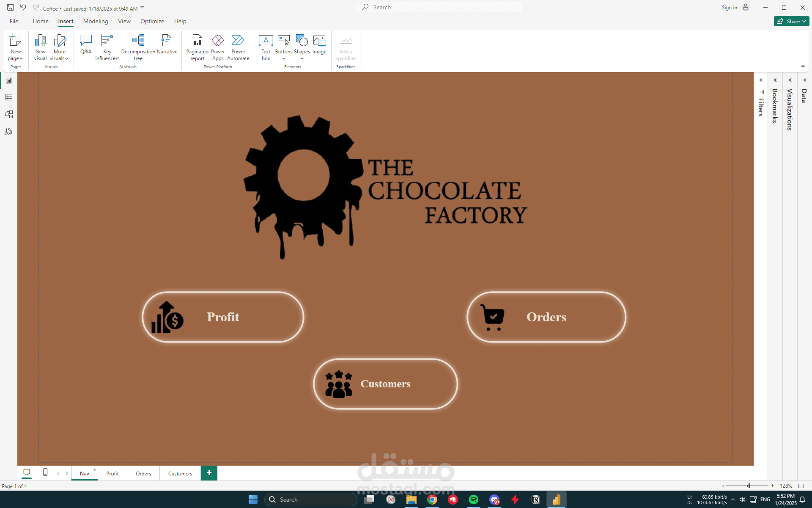812x508 pixels.
Task: Open the Key influencers visual
Action: [x=107, y=47]
